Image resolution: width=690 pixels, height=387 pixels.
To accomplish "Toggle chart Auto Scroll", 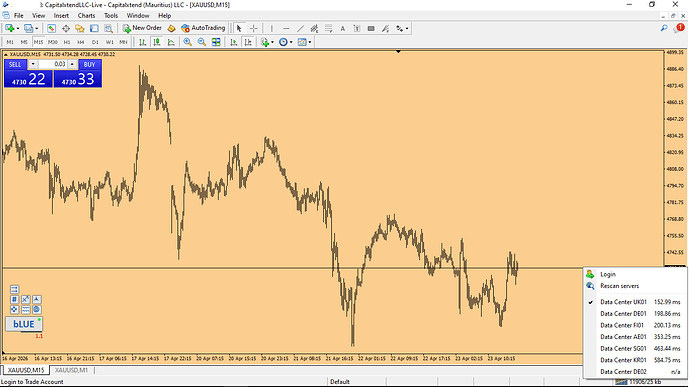I will click(234, 42).
